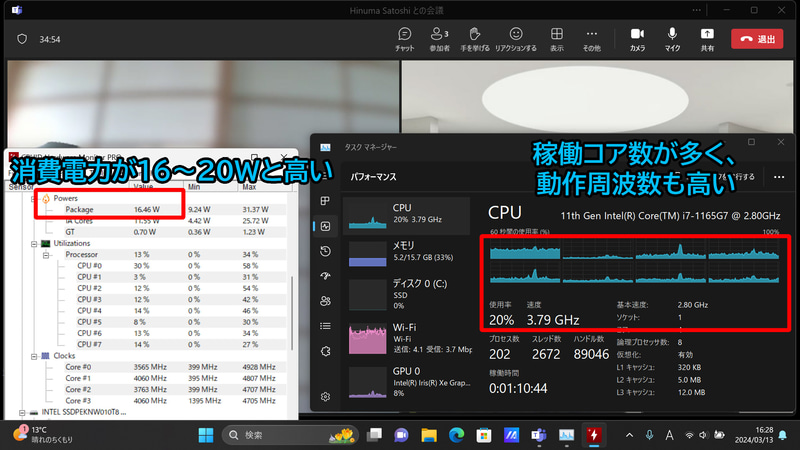Screen dimensions: 800x450
Task: Open App history tab in Task Manager
Action: pos(325,251)
